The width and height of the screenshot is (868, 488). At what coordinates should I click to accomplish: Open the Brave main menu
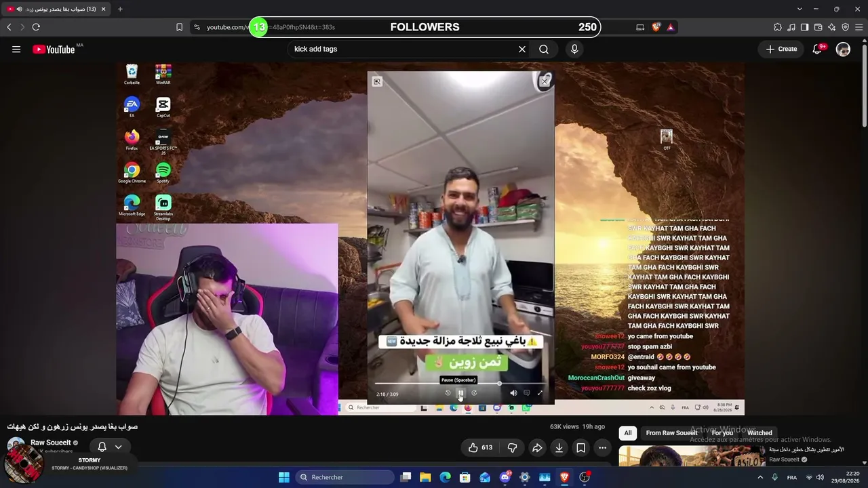[859, 27]
